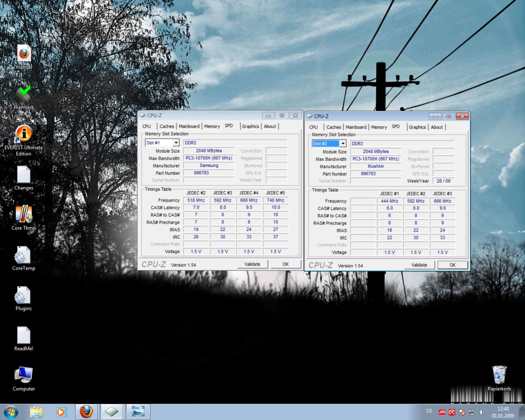This screenshot has width=525, height=420.
Task: Open the ReadMe! text file
Action: click(x=24, y=339)
